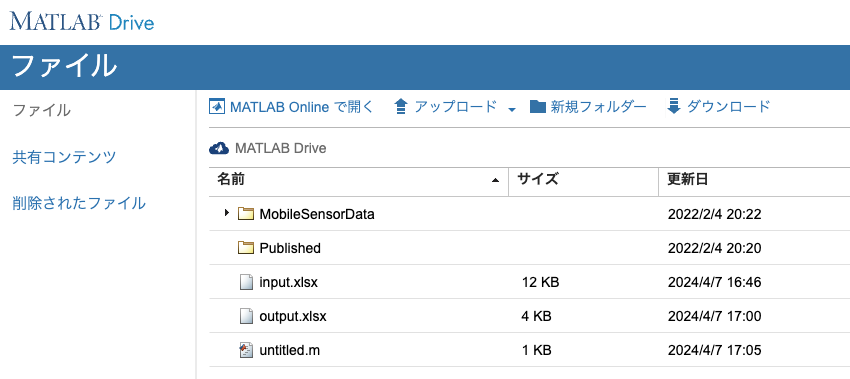
Task: Click the MATLAB Online open icon
Action: coord(217,106)
